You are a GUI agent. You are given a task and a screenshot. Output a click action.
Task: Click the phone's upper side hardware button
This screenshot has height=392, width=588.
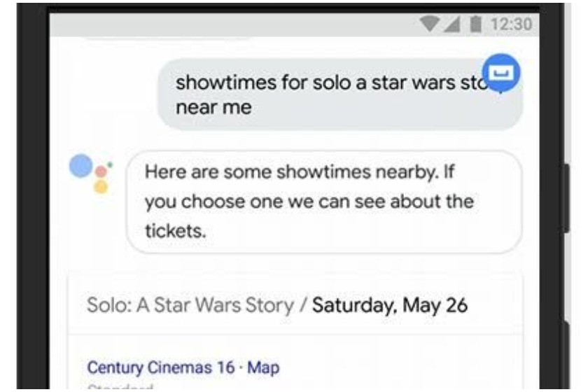(x=566, y=198)
